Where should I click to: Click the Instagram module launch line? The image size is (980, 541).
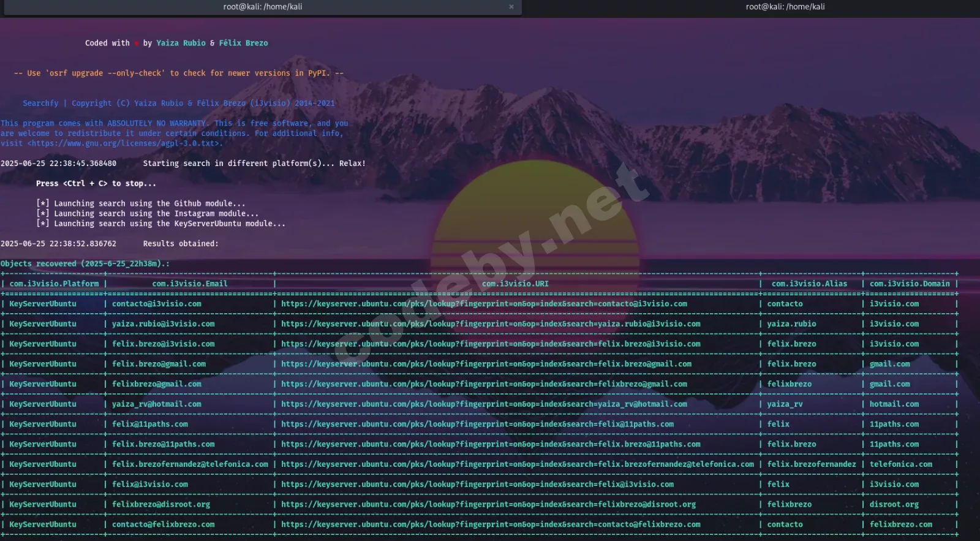click(x=148, y=214)
